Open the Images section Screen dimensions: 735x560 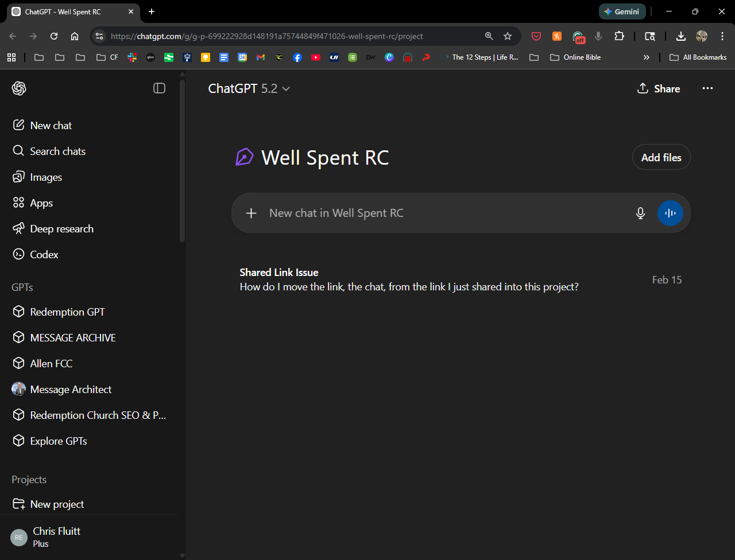[46, 177]
